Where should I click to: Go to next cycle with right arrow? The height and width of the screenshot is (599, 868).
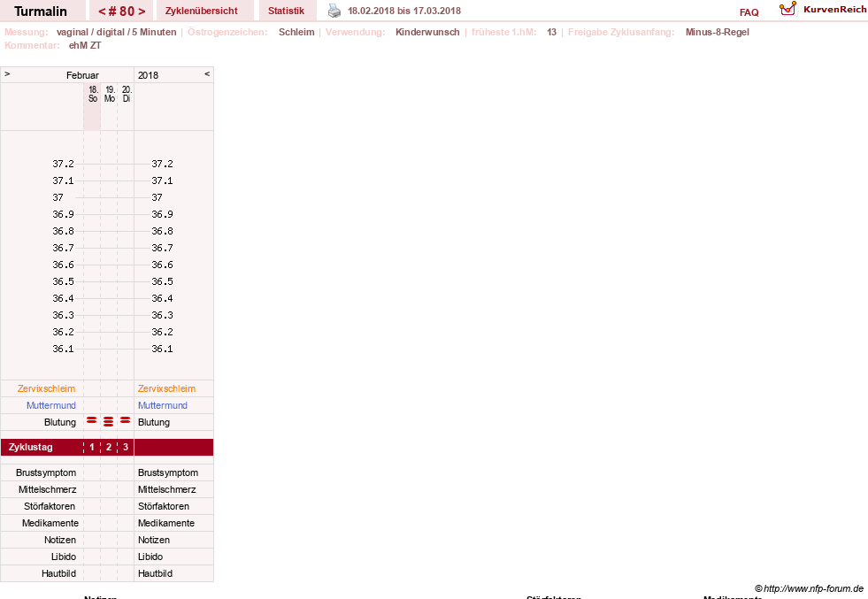pos(142,12)
